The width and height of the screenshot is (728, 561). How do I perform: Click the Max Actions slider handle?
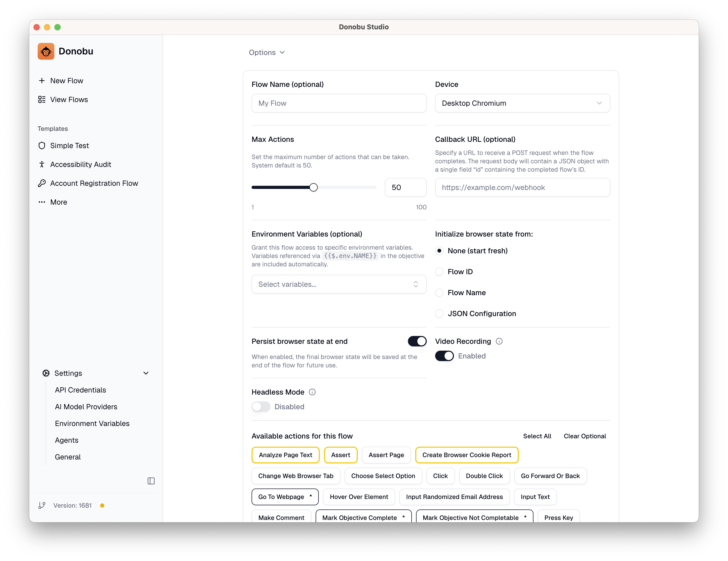pos(313,187)
